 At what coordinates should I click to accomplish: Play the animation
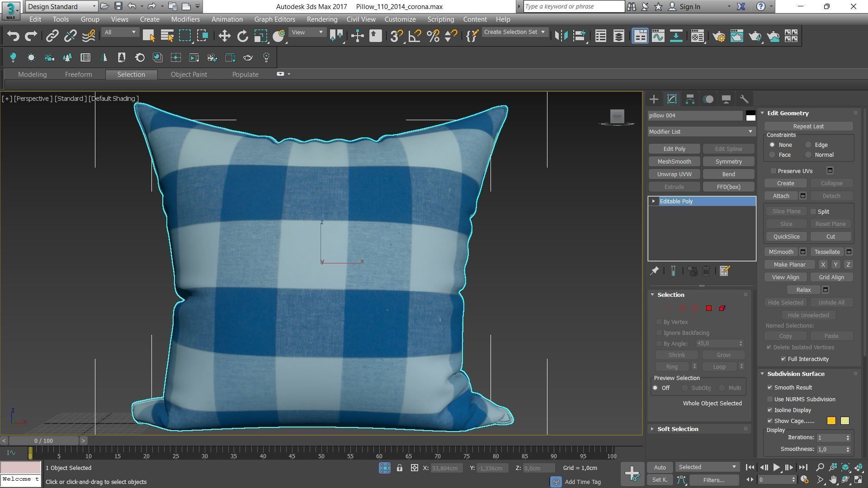(x=776, y=468)
